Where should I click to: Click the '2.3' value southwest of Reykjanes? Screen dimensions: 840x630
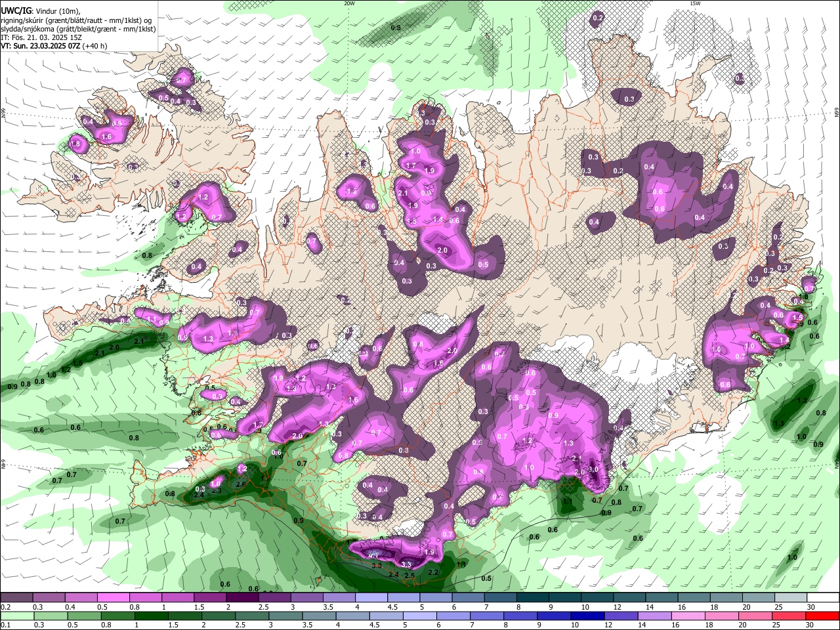pos(217,490)
